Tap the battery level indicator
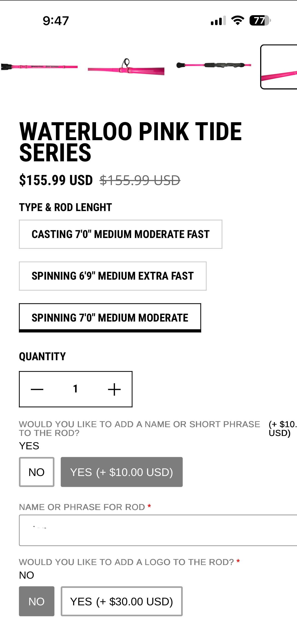The height and width of the screenshot is (644, 297). click(x=260, y=20)
